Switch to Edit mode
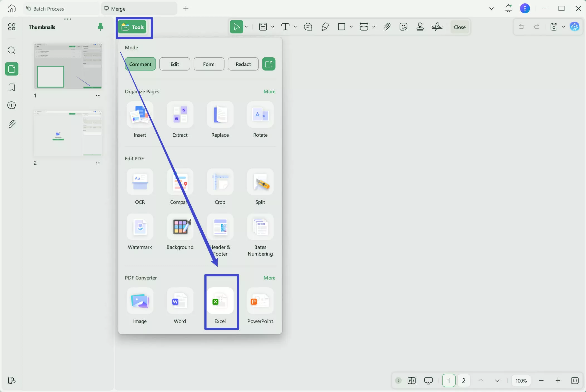Image resolution: width=586 pixels, height=392 pixels. [x=174, y=64]
